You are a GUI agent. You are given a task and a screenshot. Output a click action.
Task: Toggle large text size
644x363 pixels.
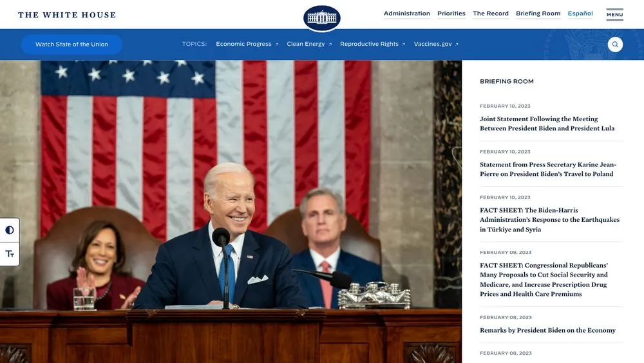pos(10,254)
